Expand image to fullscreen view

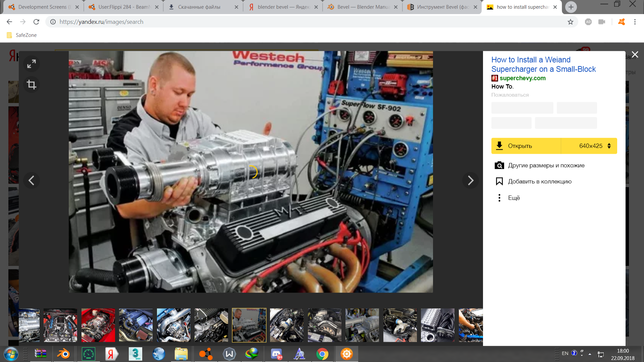point(32,64)
